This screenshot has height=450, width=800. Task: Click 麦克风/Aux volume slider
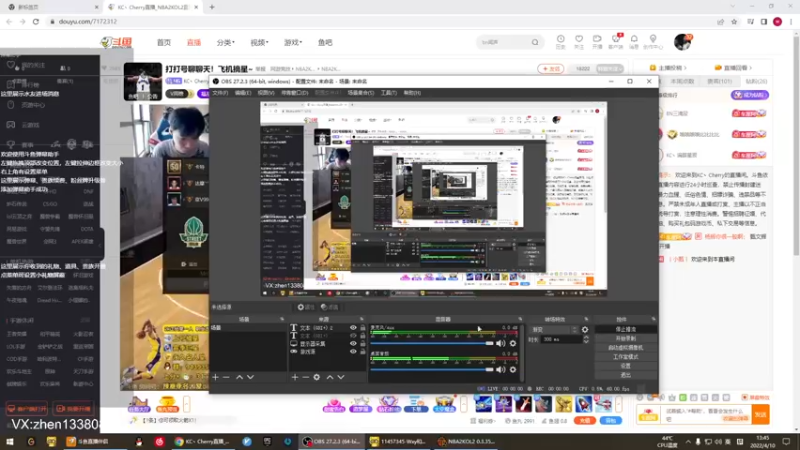pyautogui.click(x=432, y=343)
